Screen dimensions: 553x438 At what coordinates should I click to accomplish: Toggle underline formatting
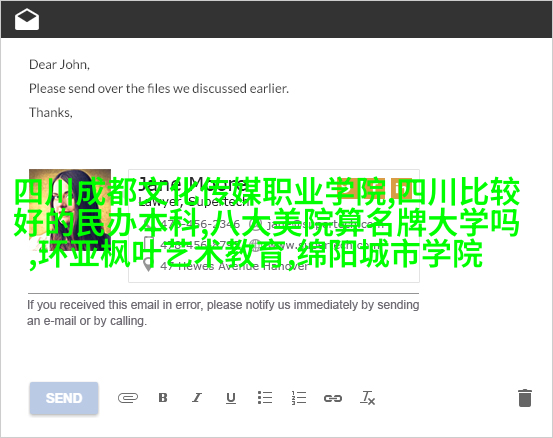tap(231, 398)
